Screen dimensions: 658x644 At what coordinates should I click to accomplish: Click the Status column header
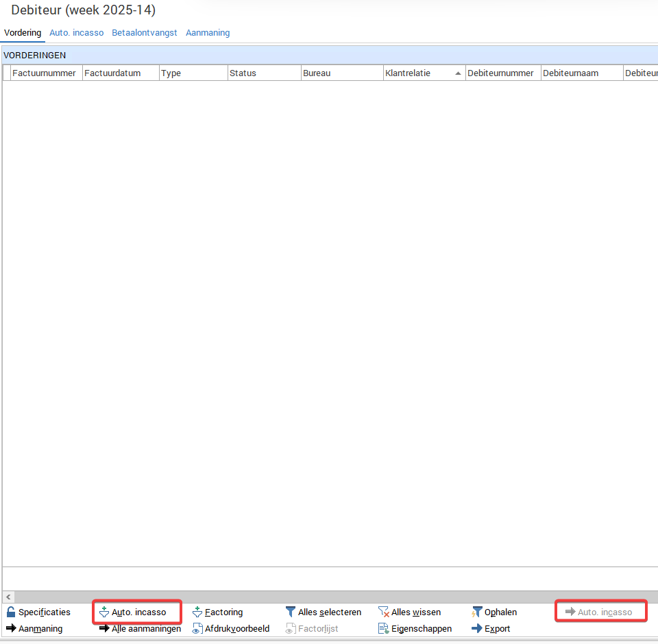243,73
